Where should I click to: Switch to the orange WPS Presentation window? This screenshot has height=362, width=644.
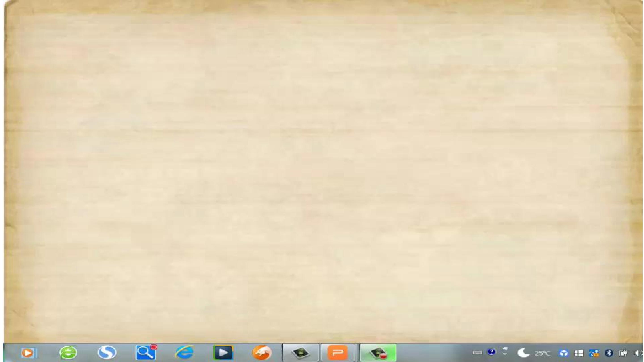tap(338, 353)
